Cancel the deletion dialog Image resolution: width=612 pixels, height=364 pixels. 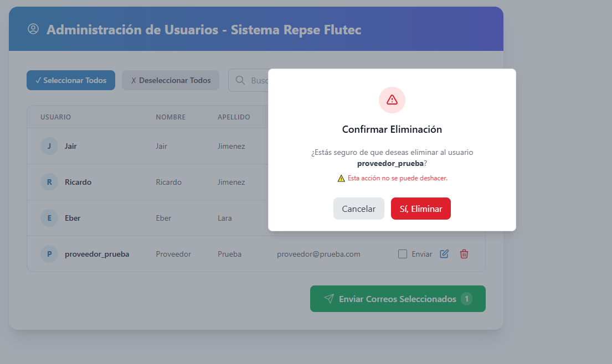point(359,209)
